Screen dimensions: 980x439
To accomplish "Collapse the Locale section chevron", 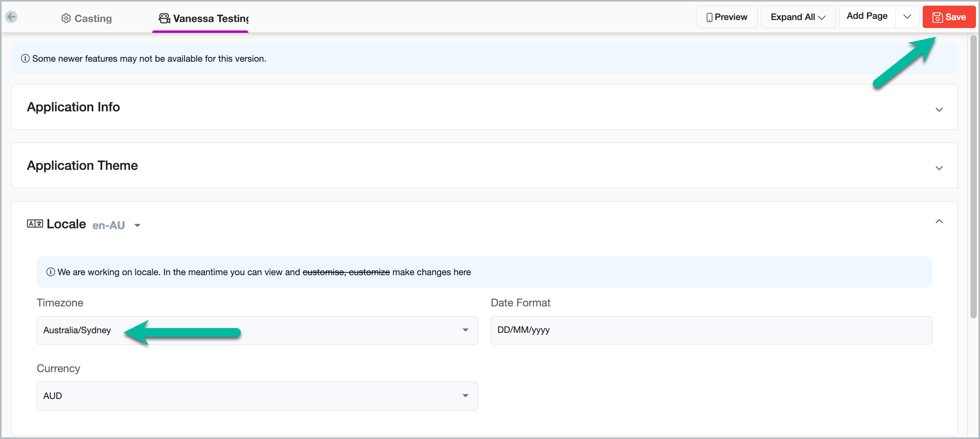I will click(939, 221).
